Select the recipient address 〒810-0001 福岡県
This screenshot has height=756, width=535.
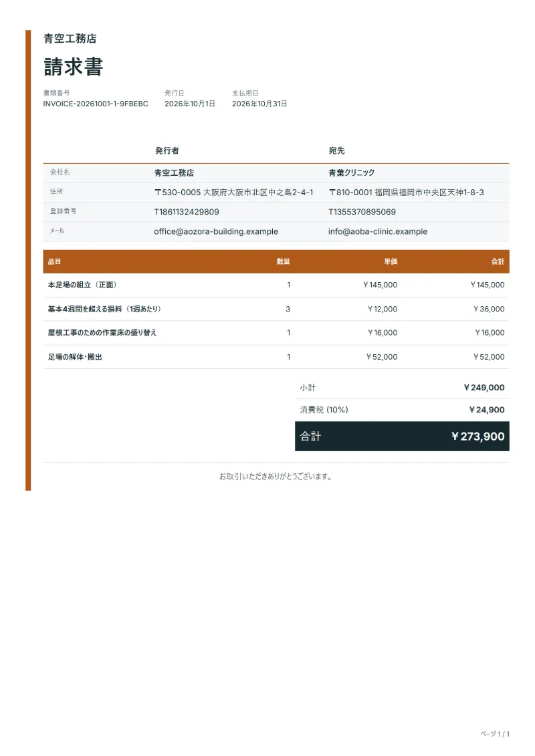pyautogui.click(x=406, y=193)
